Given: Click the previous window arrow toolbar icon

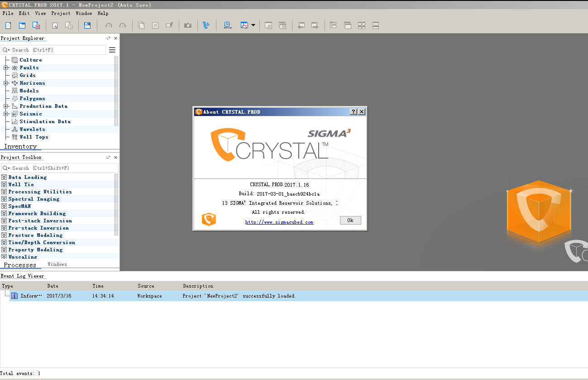Looking at the screenshot, I should tap(301, 25).
